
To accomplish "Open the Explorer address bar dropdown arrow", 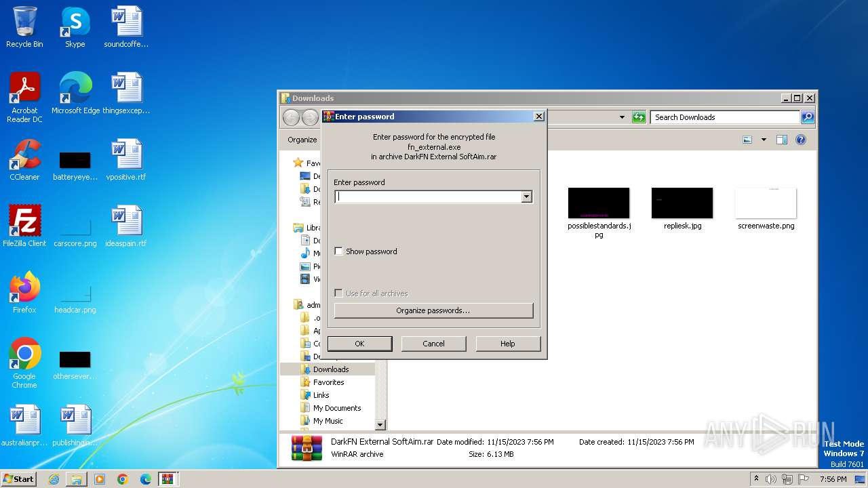I will tap(622, 117).
